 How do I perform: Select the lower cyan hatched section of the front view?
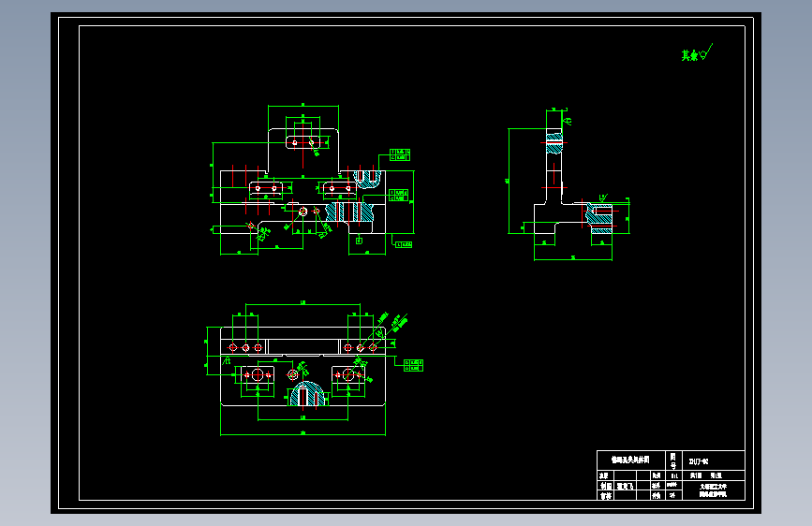pos(349,212)
